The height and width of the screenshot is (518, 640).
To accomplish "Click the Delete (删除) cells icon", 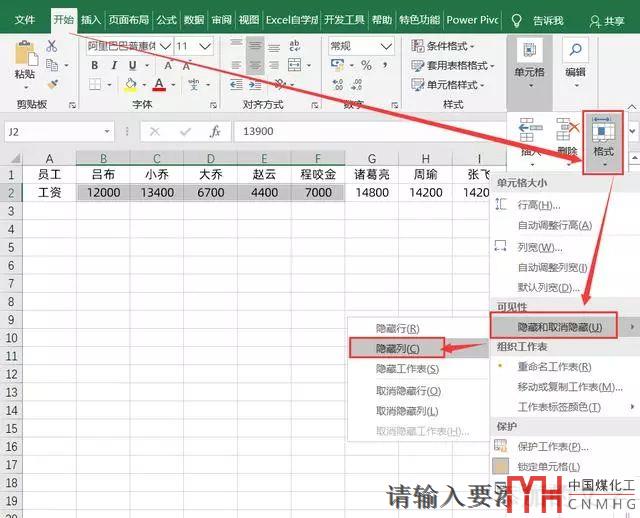I will coord(567,130).
